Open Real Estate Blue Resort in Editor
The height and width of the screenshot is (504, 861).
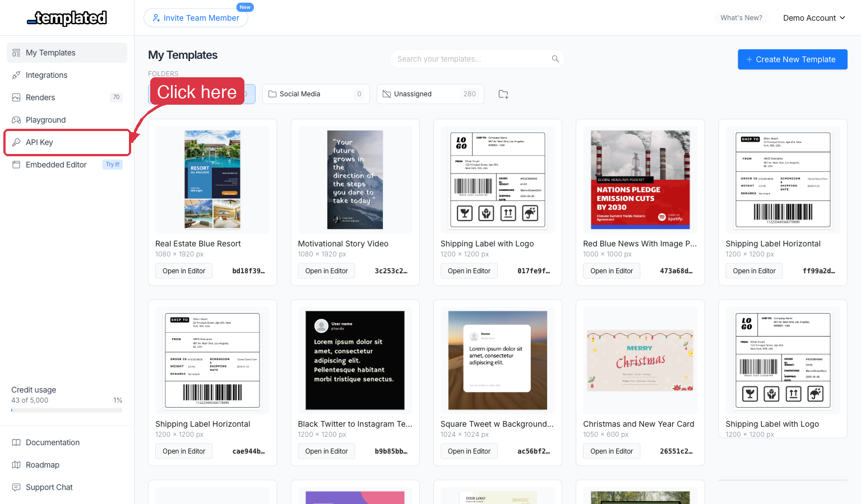[183, 270]
